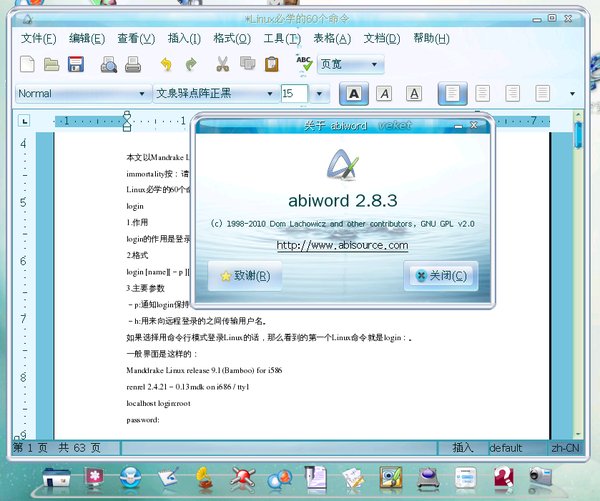Open the 表格(A) menu
Screen dimensions: 600x501
tap(332, 38)
